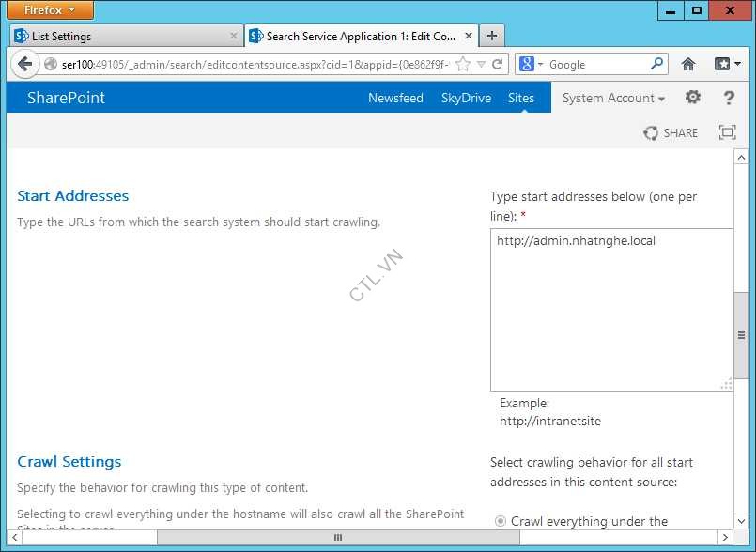Image resolution: width=756 pixels, height=552 pixels.
Task: Show the URL bar history dropdown arrow
Action: pos(481,64)
